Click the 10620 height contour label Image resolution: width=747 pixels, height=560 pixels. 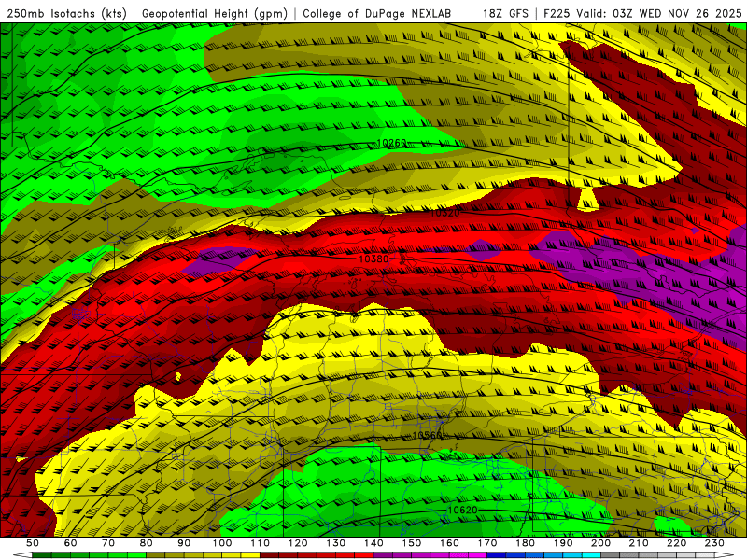pyautogui.click(x=462, y=510)
